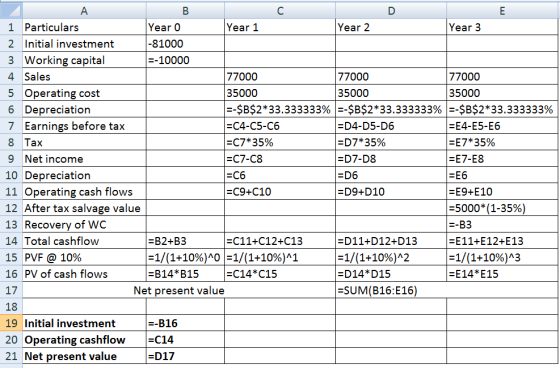Click the '-81000' cell
Screen dimensions: 560x368
click(x=185, y=44)
